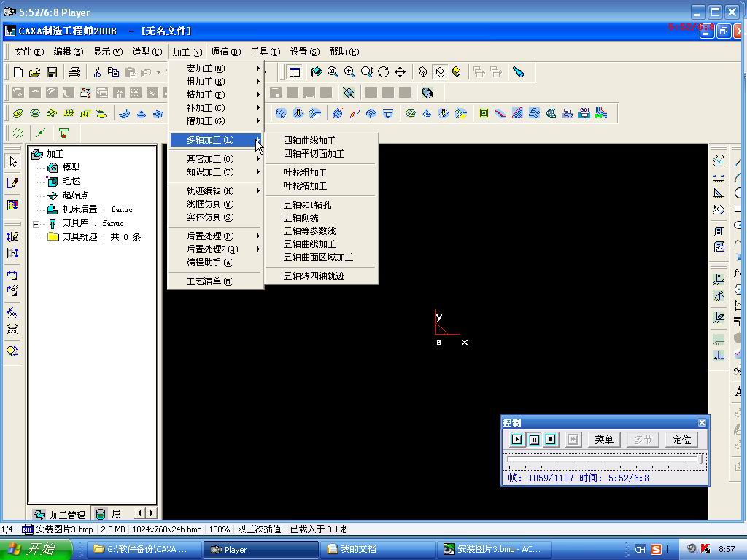Open the 槽加工 submenu
The height and width of the screenshot is (560, 747).
click(x=216, y=121)
